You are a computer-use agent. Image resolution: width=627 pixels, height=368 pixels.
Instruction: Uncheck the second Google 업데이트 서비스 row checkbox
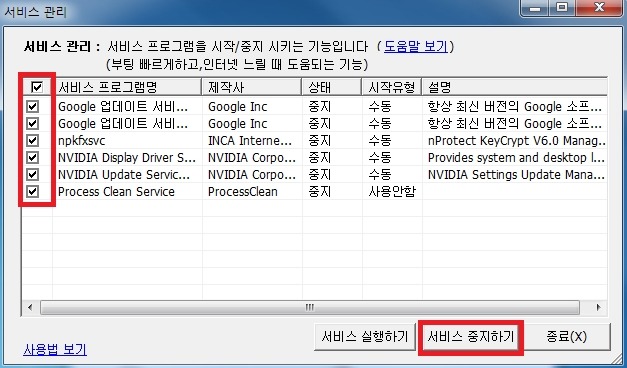pos(32,123)
